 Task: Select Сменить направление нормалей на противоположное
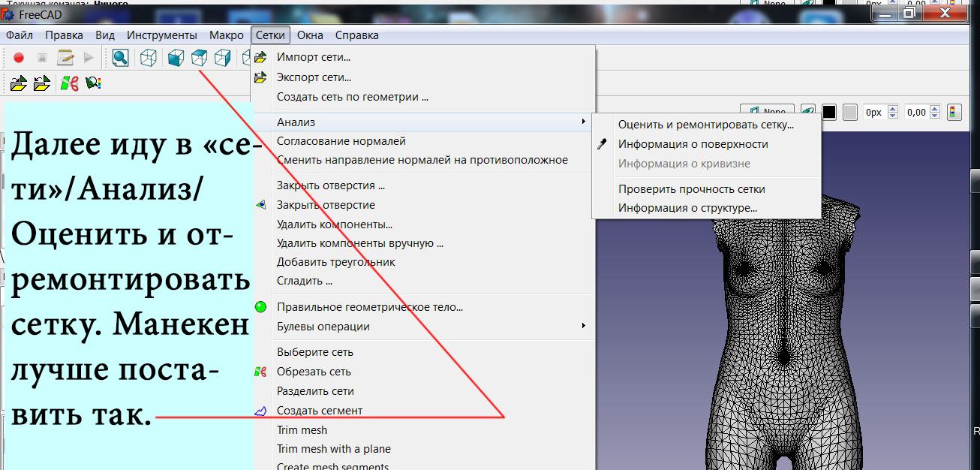422,160
